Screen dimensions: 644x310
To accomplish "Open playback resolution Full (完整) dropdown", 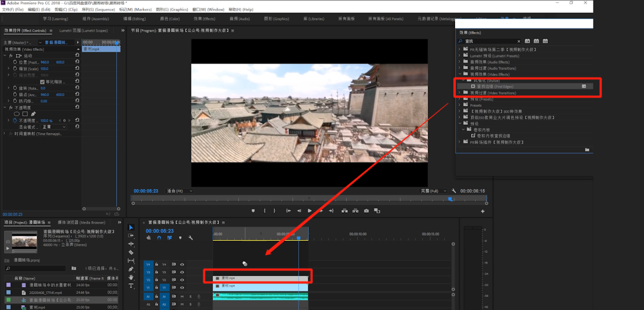I will 434,191.
